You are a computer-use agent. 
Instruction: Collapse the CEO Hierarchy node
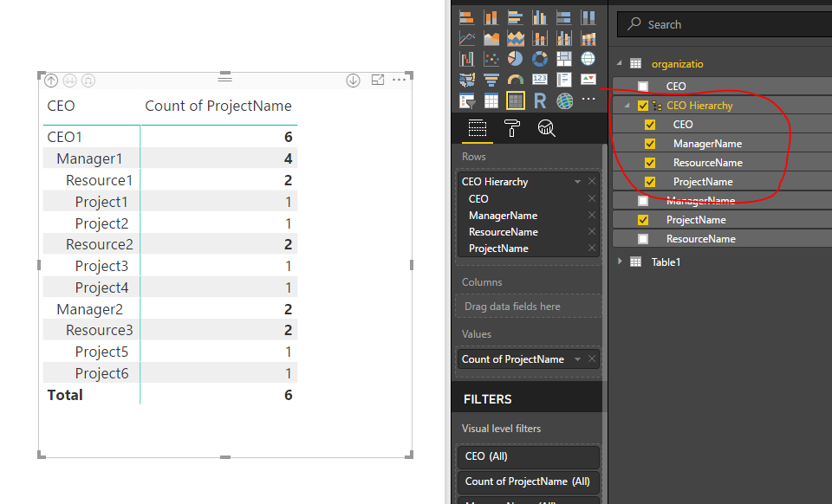[x=627, y=105]
